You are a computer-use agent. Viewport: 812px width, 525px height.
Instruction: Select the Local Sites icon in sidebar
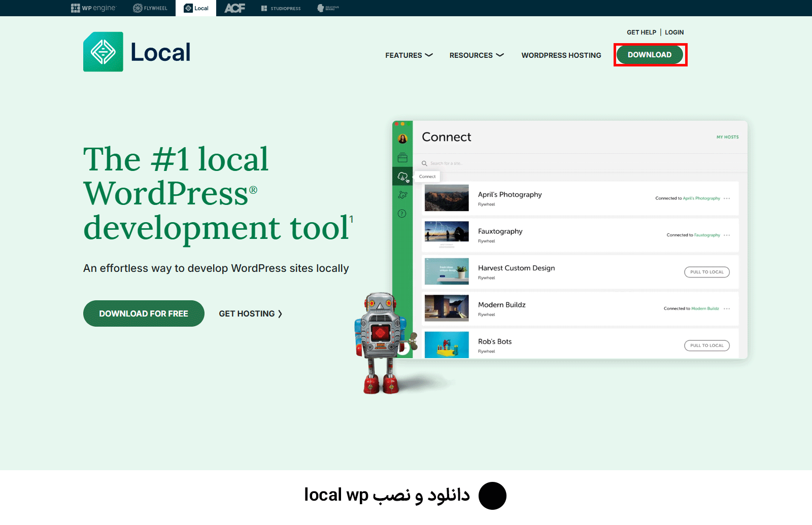click(x=402, y=158)
